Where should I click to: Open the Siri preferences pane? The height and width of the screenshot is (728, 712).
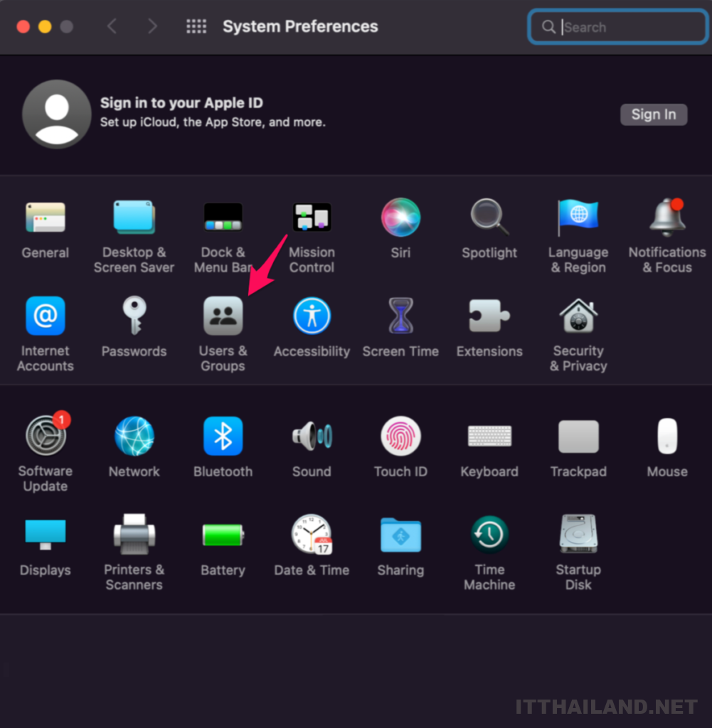click(x=400, y=218)
